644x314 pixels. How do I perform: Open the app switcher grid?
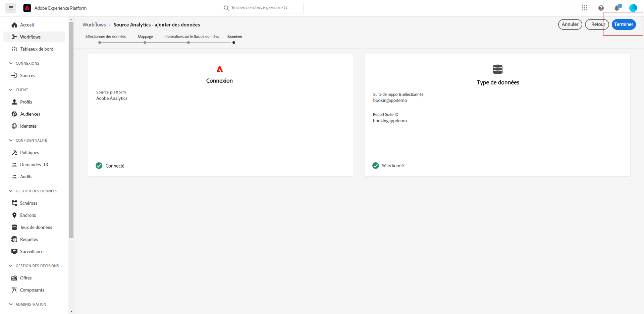coord(585,8)
